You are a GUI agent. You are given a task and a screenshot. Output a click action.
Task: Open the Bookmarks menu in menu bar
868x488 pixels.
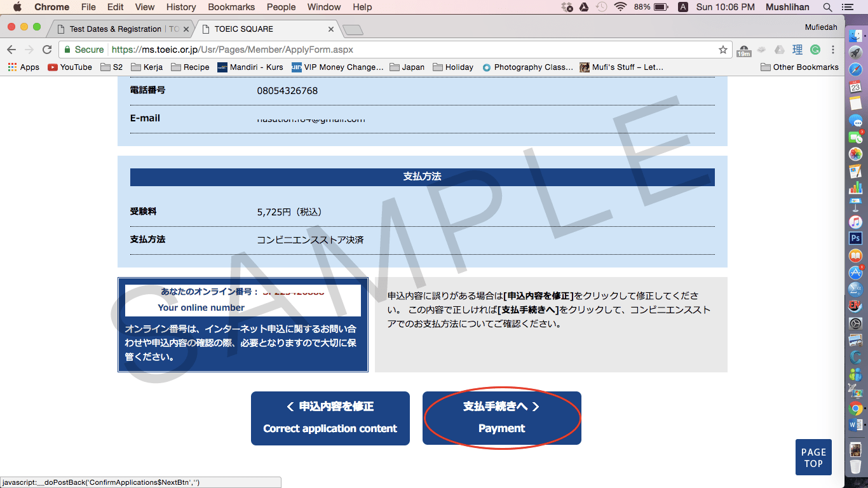pos(231,7)
